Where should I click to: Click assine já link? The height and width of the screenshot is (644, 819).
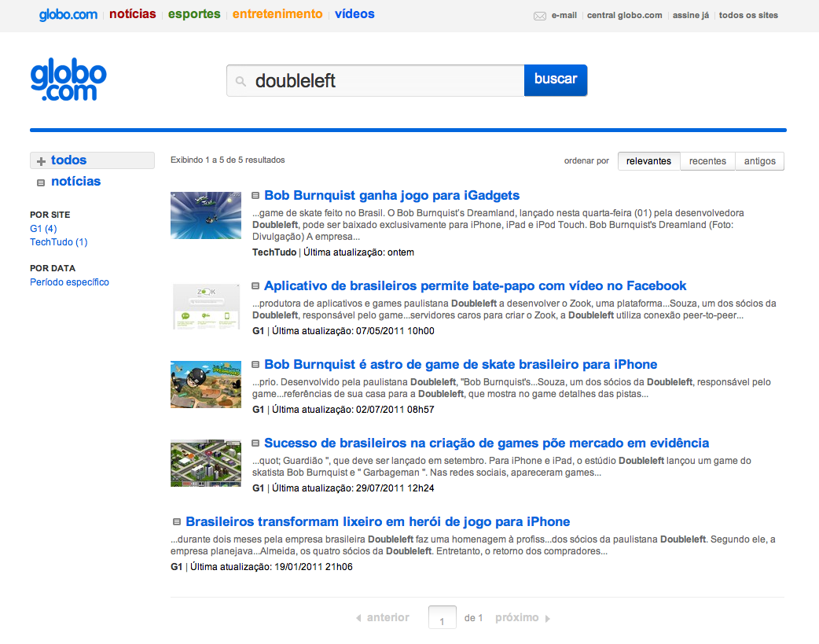click(x=691, y=15)
